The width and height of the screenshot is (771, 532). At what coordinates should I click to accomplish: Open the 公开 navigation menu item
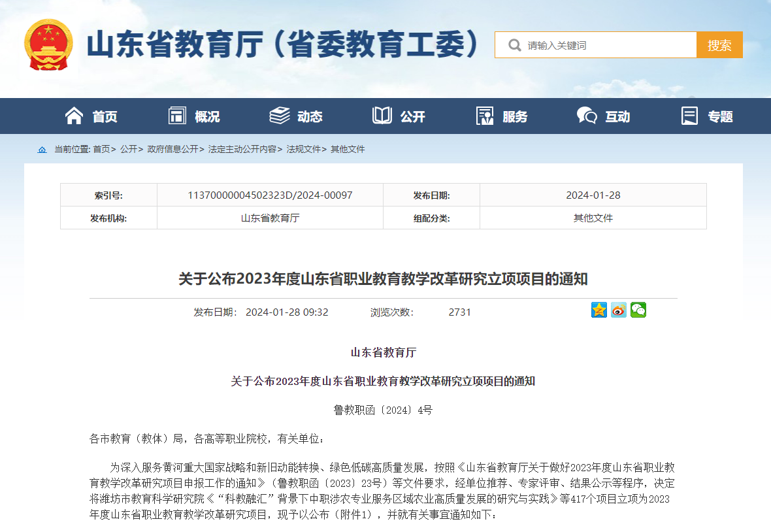coord(412,116)
